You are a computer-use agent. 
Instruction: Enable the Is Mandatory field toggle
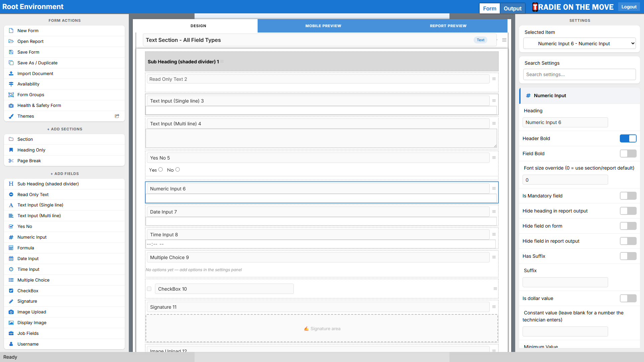click(x=628, y=196)
